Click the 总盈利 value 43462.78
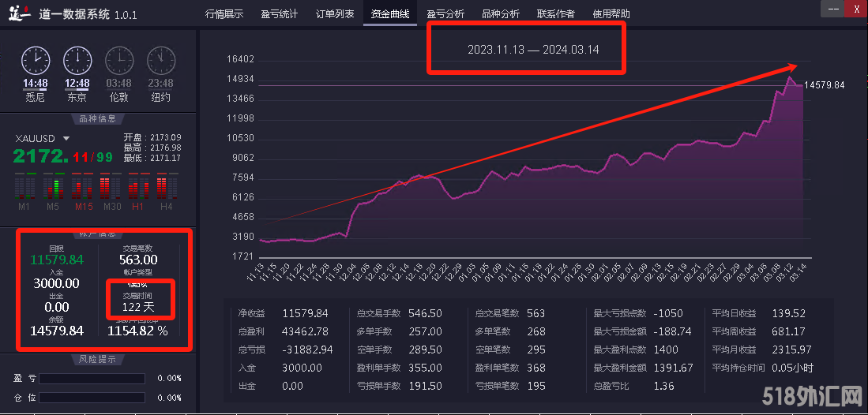The image size is (868, 415). (305, 332)
